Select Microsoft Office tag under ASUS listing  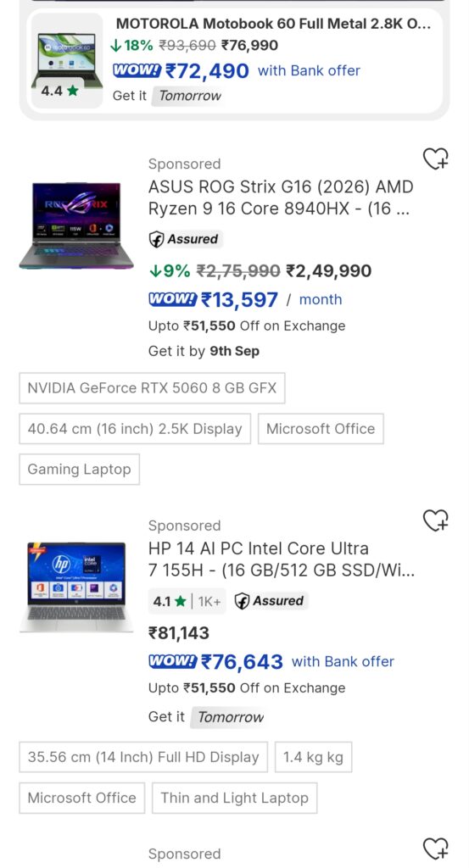tap(321, 428)
